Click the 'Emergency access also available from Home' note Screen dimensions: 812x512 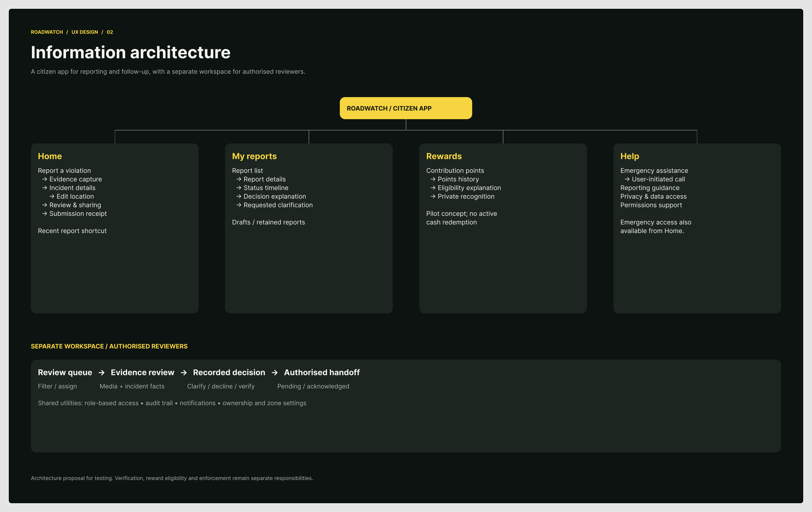pos(656,227)
